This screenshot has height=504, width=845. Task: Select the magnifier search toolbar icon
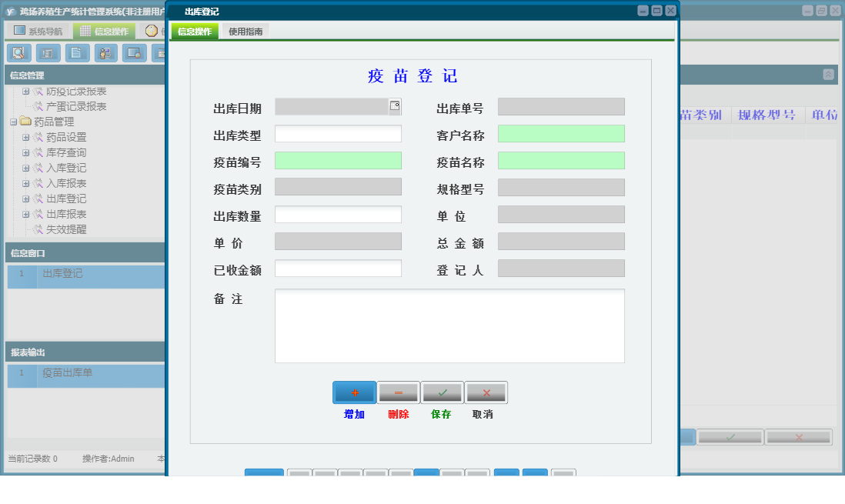click(x=19, y=53)
